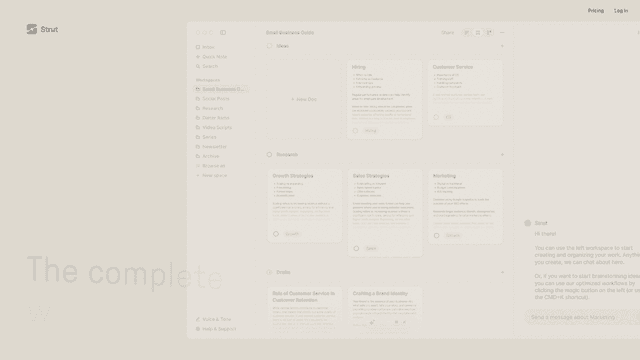Toggle status circle on Growth Strategies card
The height and width of the screenshot is (360, 640).
point(276,234)
